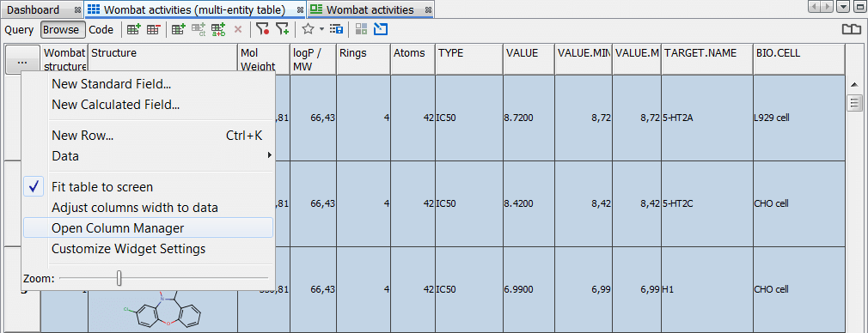Click the delete row icon with red minus
The height and width of the screenshot is (333, 868).
153,30
